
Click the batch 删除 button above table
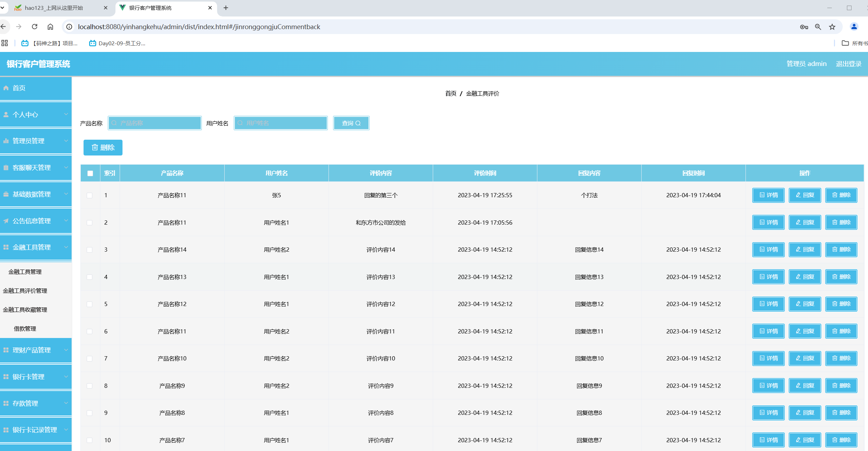103,147
